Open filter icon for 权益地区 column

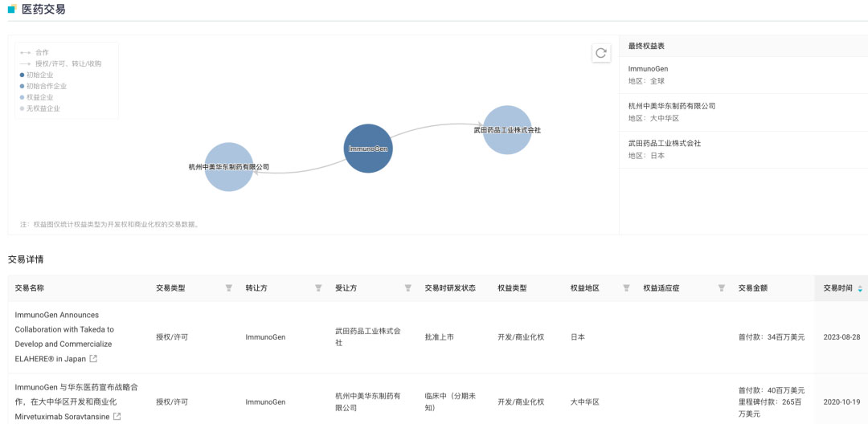coord(626,288)
